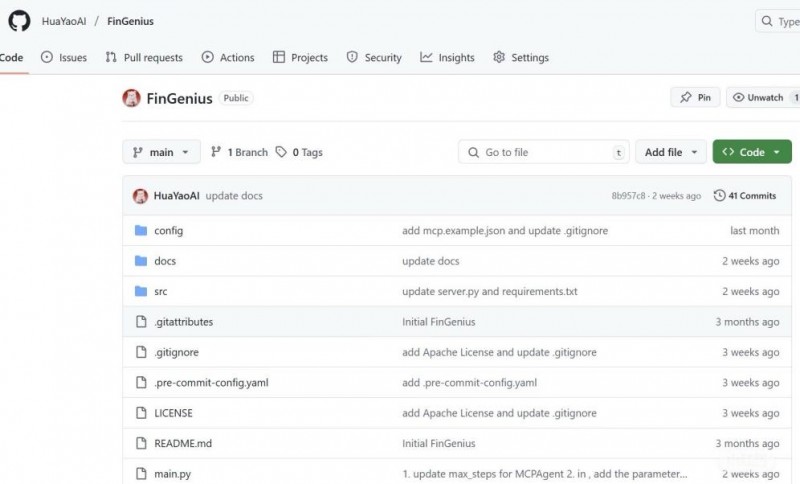
Task: Pin the FinGenius repository
Action: [x=694, y=98]
